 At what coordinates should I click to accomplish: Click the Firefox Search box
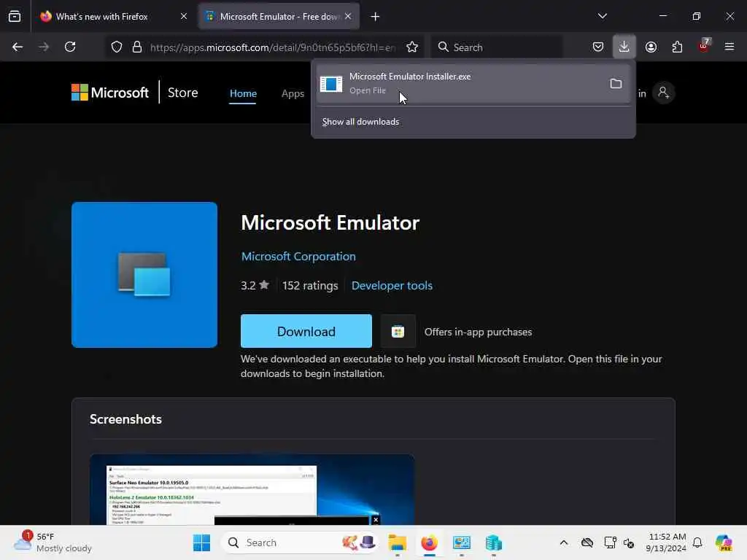[x=497, y=47]
